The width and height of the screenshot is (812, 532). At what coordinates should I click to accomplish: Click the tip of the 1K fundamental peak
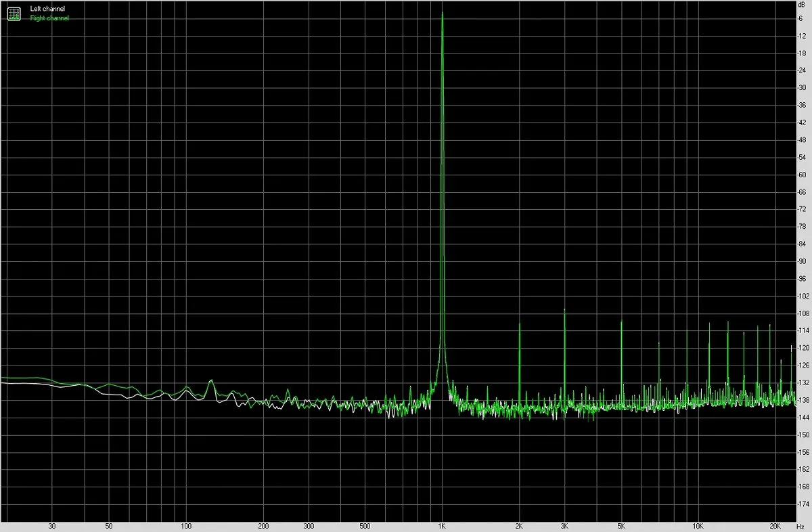pos(442,13)
